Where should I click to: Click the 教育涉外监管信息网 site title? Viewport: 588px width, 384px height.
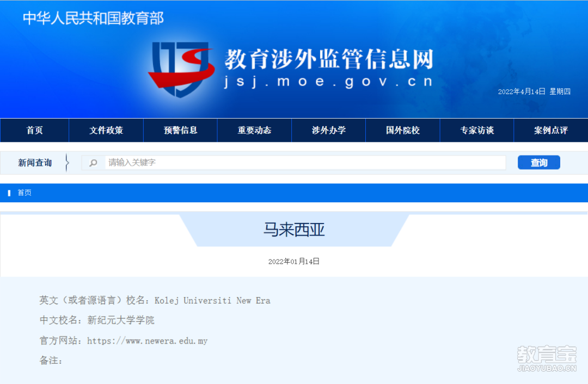(329, 59)
